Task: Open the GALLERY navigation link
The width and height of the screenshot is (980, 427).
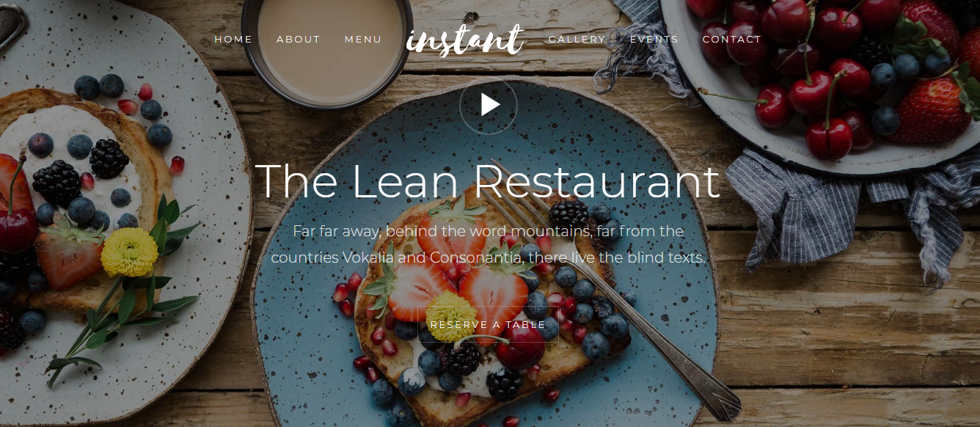Action: (577, 40)
